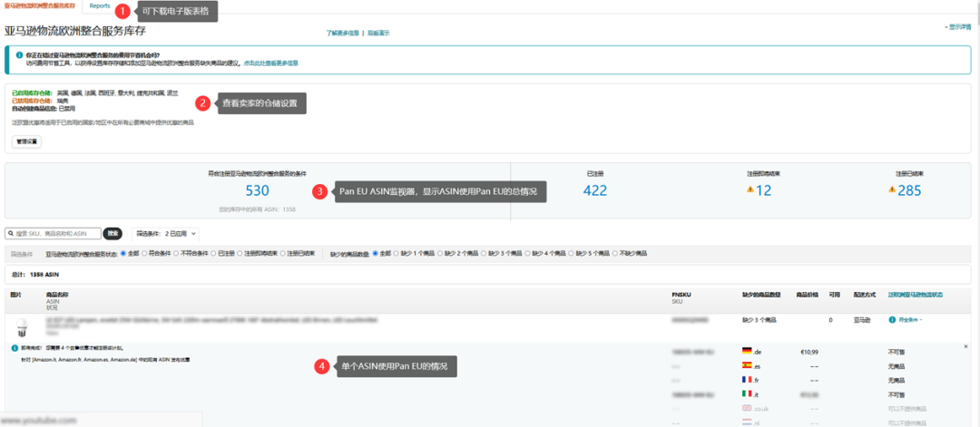Click the Spanish flag icon for .es

pyautogui.click(x=746, y=366)
